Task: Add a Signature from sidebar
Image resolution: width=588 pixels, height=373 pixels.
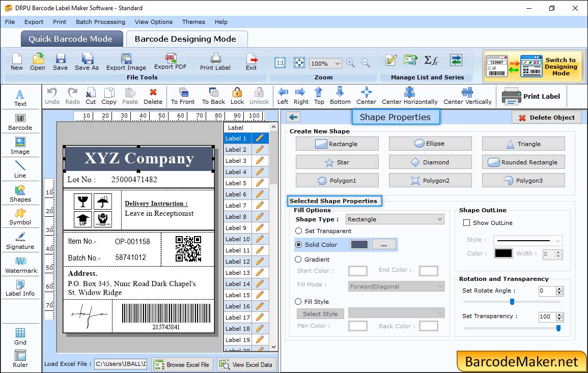Action: [x=20, y=241]
